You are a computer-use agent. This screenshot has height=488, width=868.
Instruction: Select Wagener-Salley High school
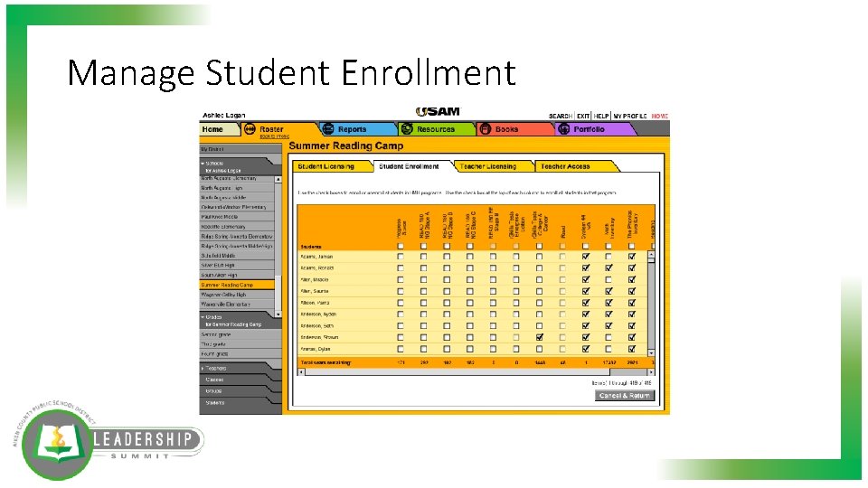[237, 295]
